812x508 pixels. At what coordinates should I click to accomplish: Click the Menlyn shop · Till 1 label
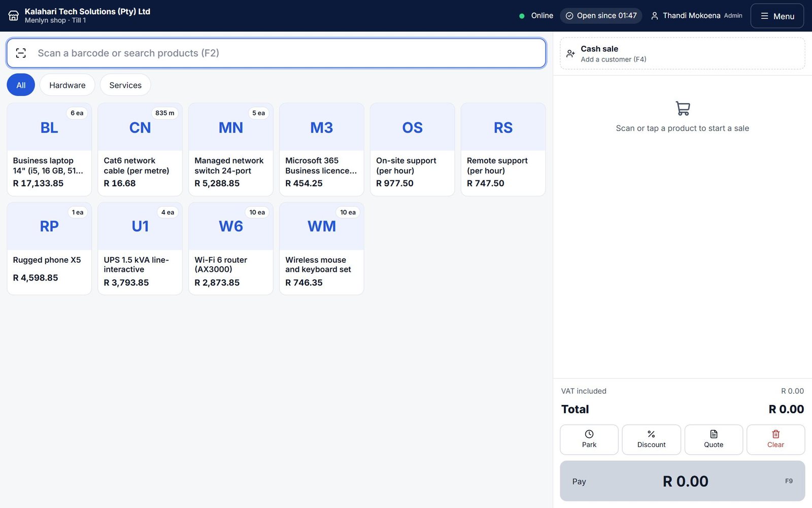click(x=55, y=20)
